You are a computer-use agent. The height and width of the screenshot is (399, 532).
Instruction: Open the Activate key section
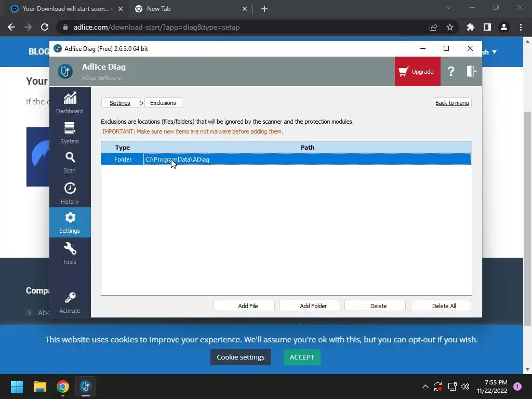(x=70, y=303)
